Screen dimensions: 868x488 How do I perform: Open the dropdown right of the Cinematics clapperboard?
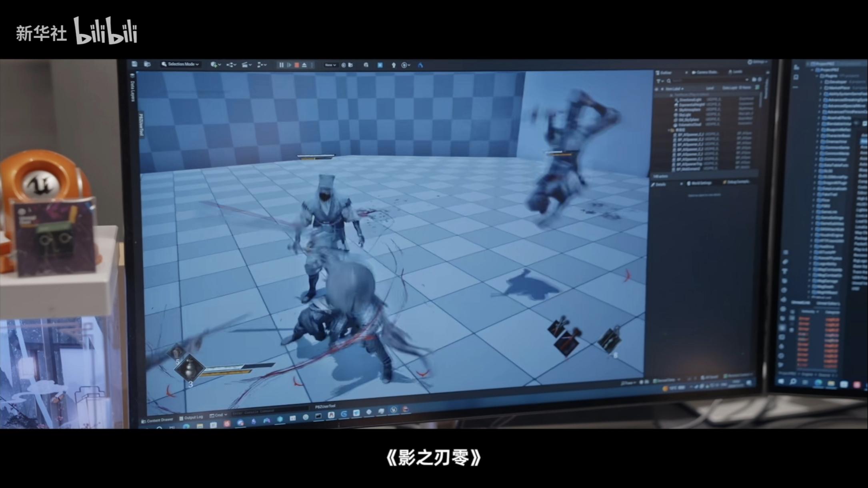[x=262, y=65]
